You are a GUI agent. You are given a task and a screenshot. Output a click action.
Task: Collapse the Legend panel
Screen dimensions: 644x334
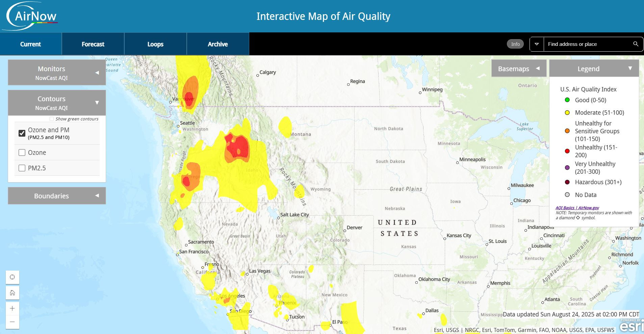pos(594,68)
